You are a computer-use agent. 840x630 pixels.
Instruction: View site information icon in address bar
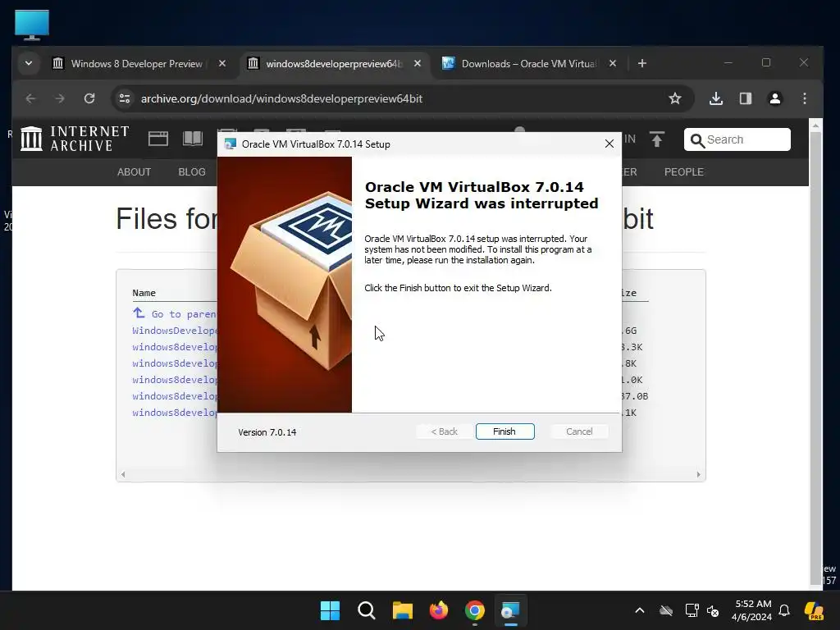coord(125,98)
